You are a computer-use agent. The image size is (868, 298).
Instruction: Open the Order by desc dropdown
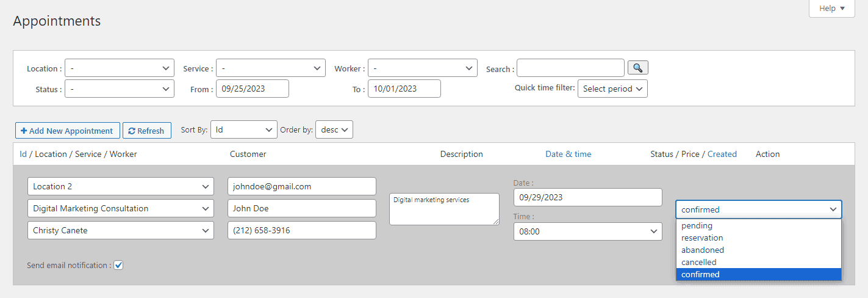[x=334, y=129]
